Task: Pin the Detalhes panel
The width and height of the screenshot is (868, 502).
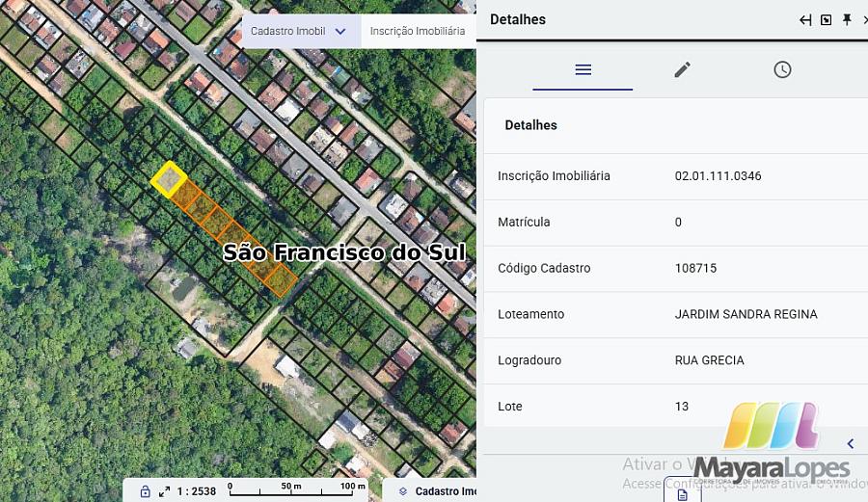Action: [x=847, y=20]
